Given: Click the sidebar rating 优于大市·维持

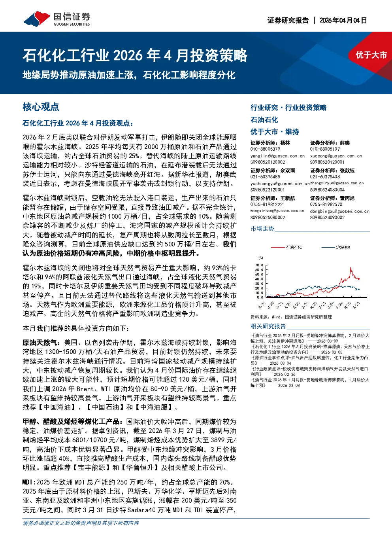Looking at the screenshot, I should tap(275, 132).
